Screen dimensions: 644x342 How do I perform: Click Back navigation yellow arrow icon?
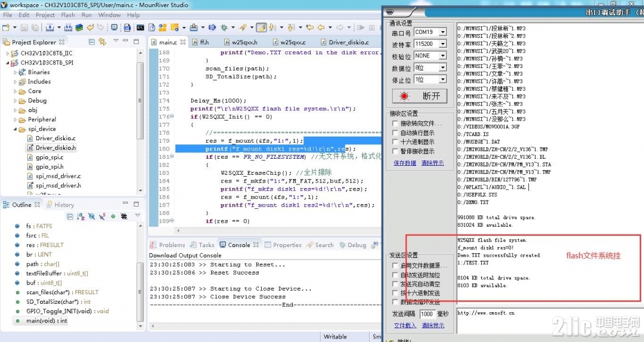point(321,27)
